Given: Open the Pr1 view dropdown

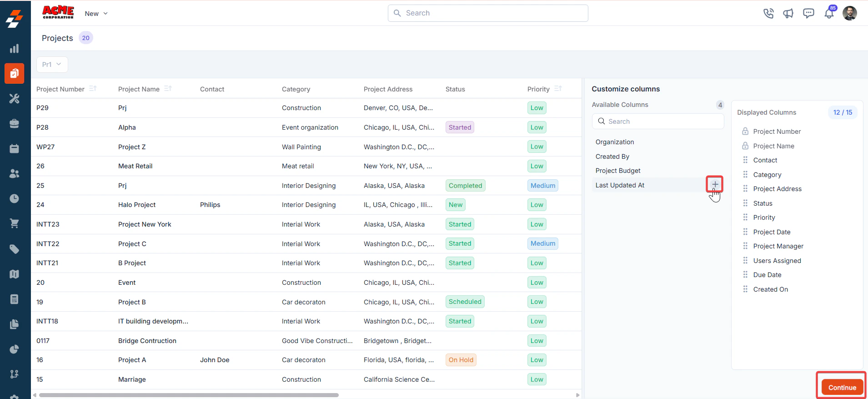Looking at the screenshot, I should [52, 65].
